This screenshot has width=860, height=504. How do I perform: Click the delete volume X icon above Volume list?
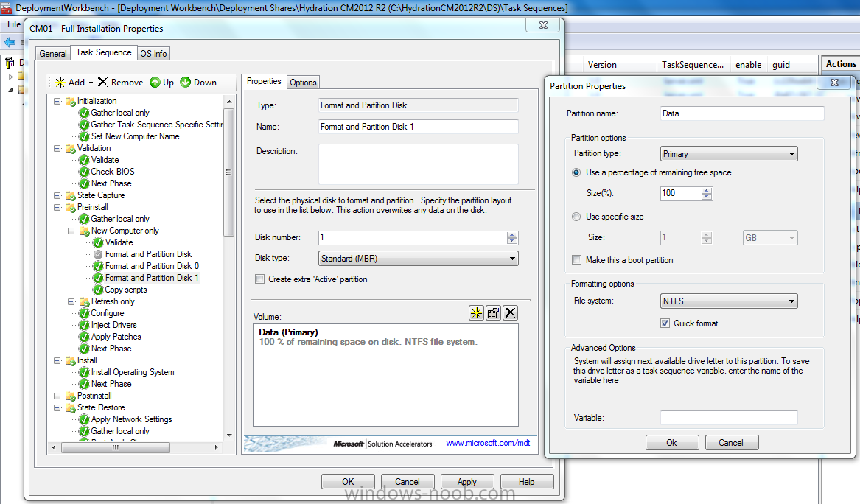(510, 312)
